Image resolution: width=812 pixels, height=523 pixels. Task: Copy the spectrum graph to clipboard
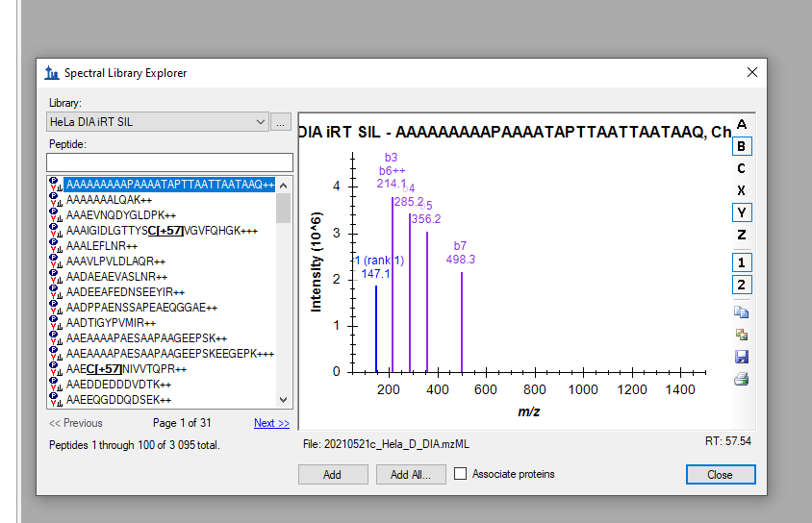click(x=742, y=312)
